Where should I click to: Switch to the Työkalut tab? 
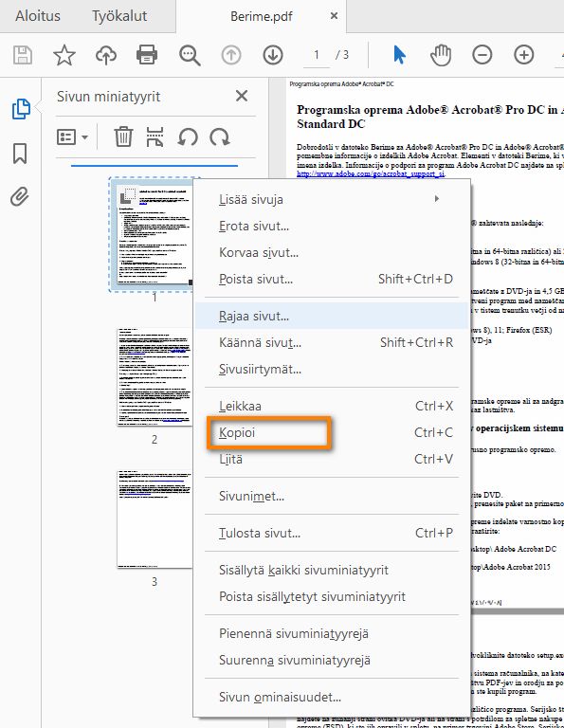(x=119, y=16)
